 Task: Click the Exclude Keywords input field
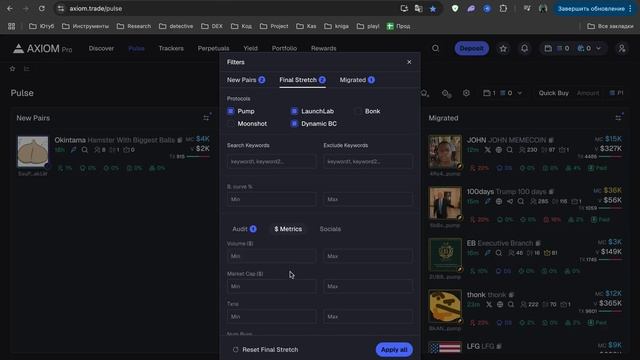[368, 162]
